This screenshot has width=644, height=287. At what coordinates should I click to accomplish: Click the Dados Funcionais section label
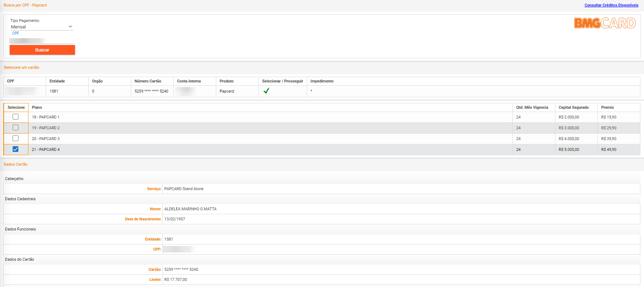(21, 229)
